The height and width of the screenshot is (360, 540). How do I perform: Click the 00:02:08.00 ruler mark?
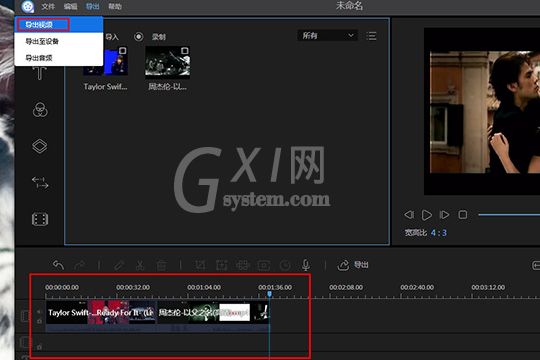[x=346, y=287]
